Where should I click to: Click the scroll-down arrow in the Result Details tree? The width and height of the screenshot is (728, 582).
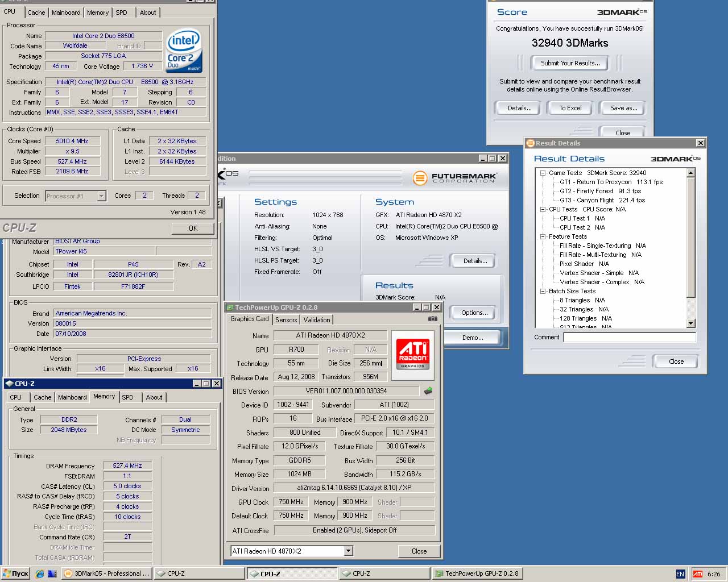coord(691,323)
